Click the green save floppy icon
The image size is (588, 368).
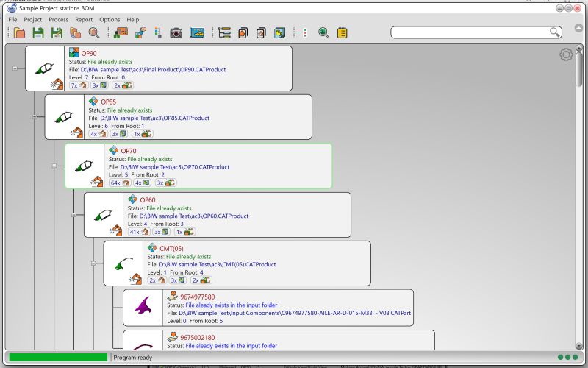[38, 33]
